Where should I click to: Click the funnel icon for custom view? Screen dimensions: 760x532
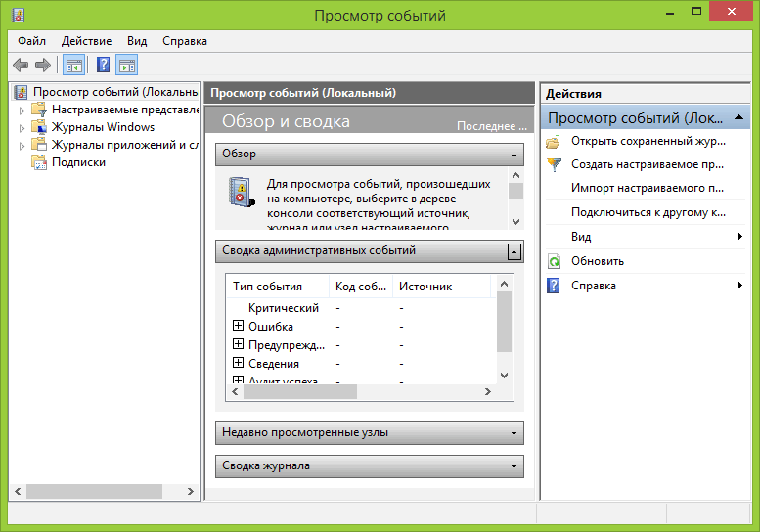click(554, 165)
